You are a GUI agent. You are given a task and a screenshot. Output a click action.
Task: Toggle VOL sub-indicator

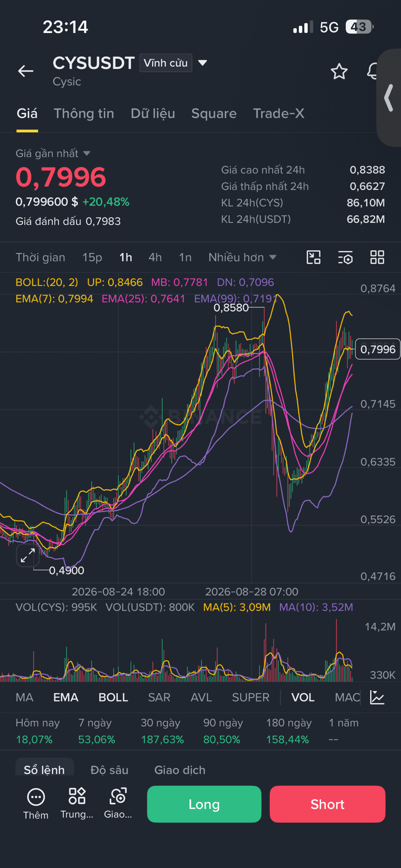click(x=303, y=697)
